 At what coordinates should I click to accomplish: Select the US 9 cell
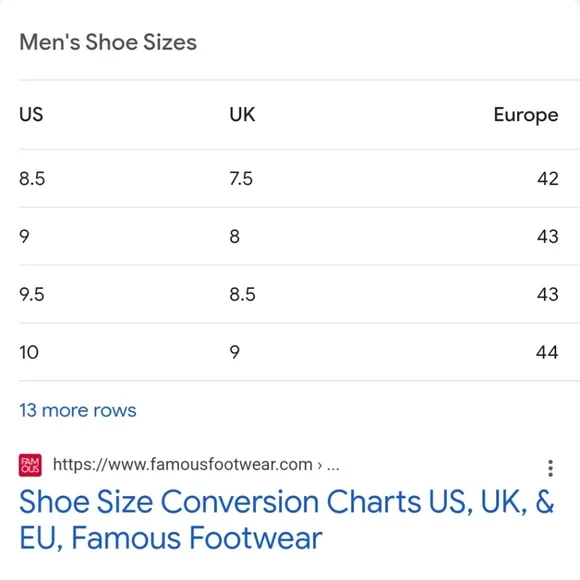[x=24, y=236]
